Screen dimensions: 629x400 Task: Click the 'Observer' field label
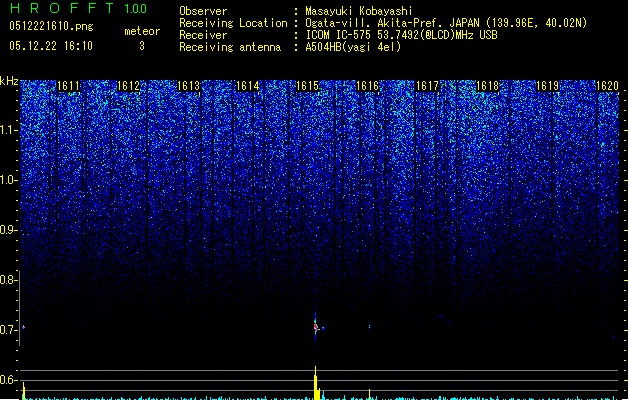tap(203, 11)
